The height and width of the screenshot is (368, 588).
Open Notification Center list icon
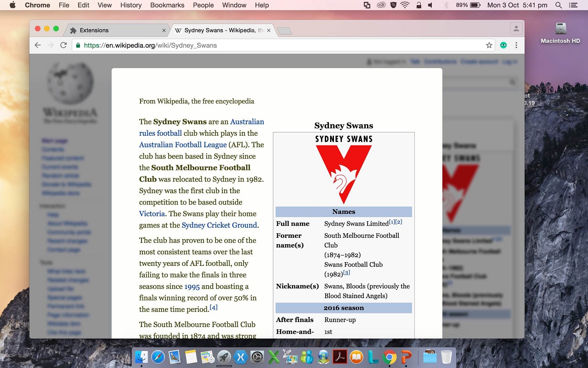tap(573, 5)
